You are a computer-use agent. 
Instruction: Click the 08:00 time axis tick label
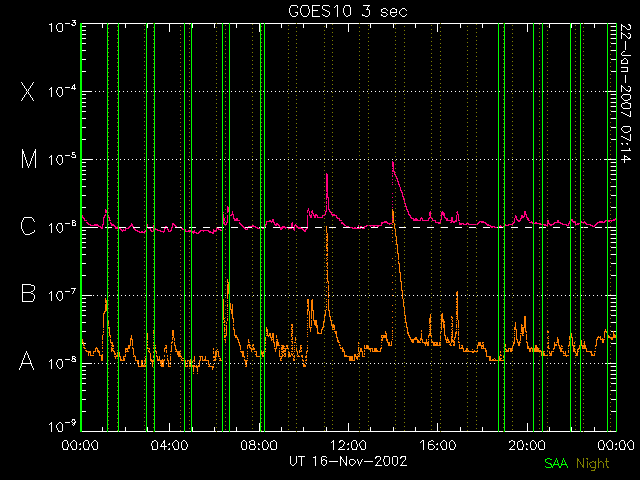259,444
